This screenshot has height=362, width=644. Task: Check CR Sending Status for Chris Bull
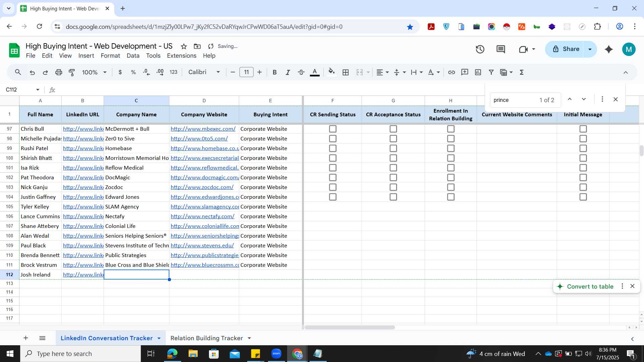[333, 129]
